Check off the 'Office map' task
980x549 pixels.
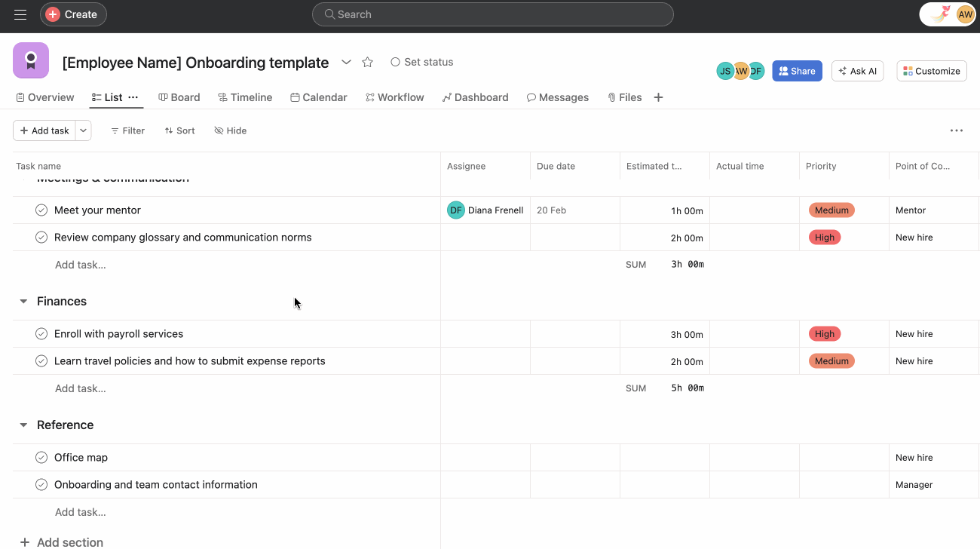[41, 458]
